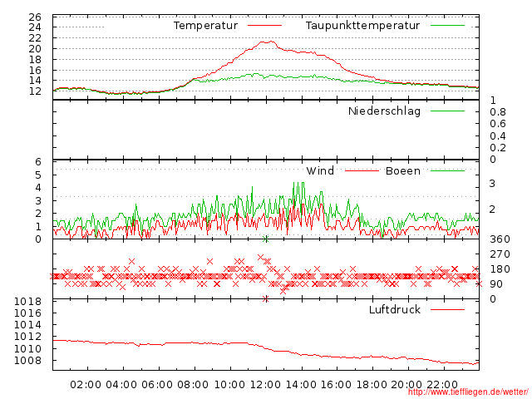The image size is (532, 399).
Task: Click the 270 wind direction axis value
Action: pyautogui.click(x=500, y=254)
